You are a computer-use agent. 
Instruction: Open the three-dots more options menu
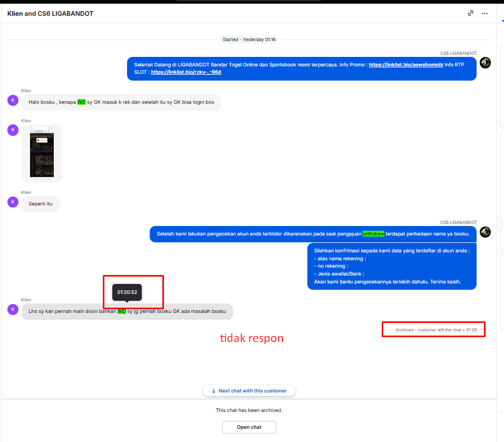point(484,14)
